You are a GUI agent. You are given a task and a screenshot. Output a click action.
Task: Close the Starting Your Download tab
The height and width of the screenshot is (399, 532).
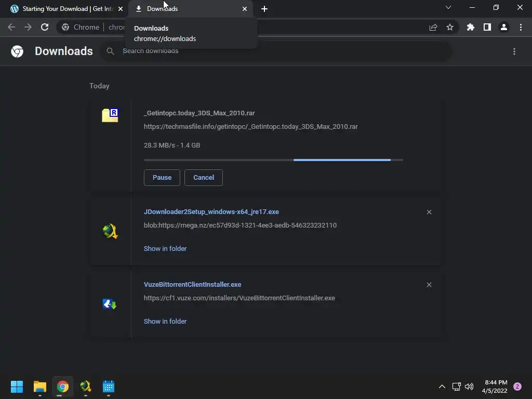[x=121, y=9]
